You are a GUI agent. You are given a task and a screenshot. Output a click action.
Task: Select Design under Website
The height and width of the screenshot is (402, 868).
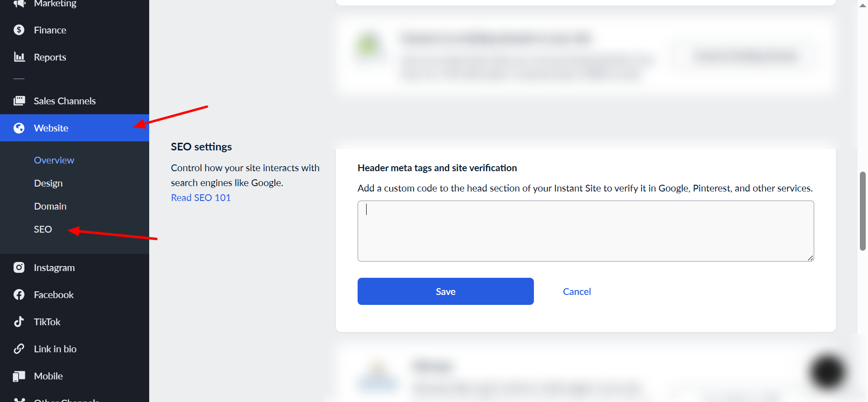pos(48,183)
